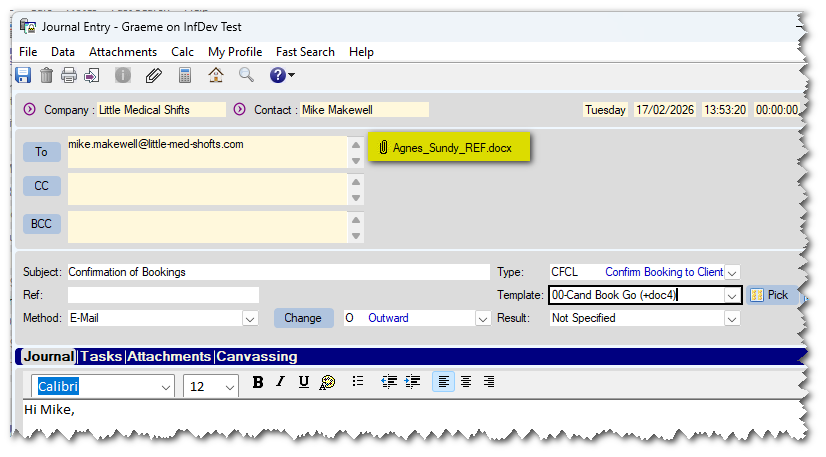Align text left
The height and width of the screenshot is (457, 826).
click(444, 382)
